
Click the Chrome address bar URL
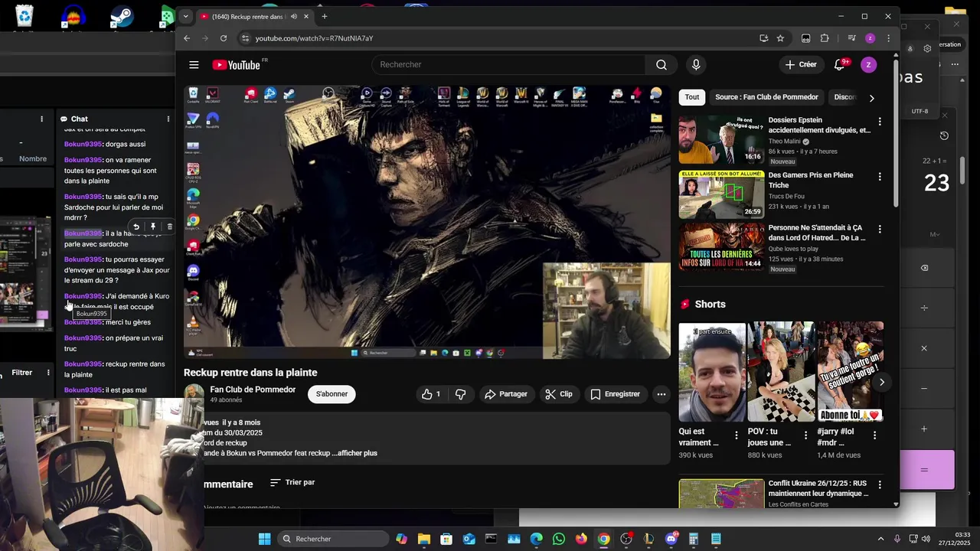point(314,38)
